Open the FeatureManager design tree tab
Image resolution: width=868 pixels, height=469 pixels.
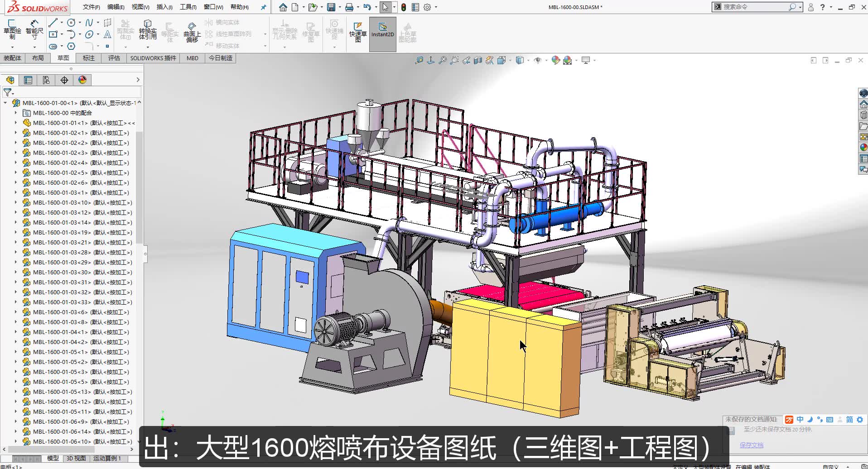(10, 80)
